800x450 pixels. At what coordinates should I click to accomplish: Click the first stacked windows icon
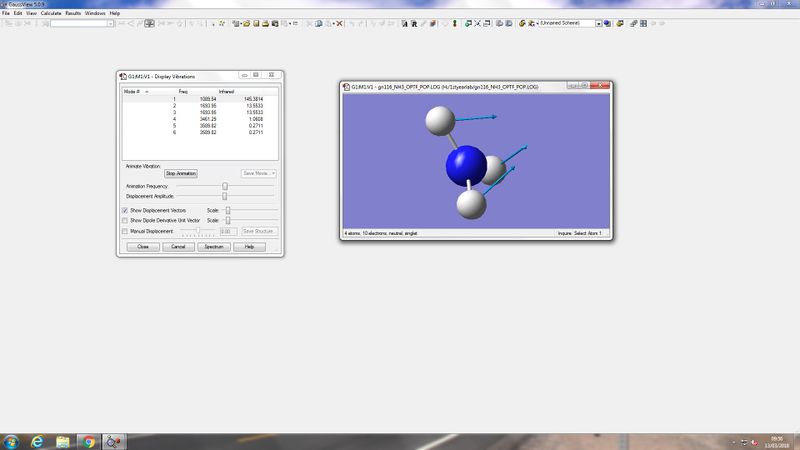click(x=499, y=23)
